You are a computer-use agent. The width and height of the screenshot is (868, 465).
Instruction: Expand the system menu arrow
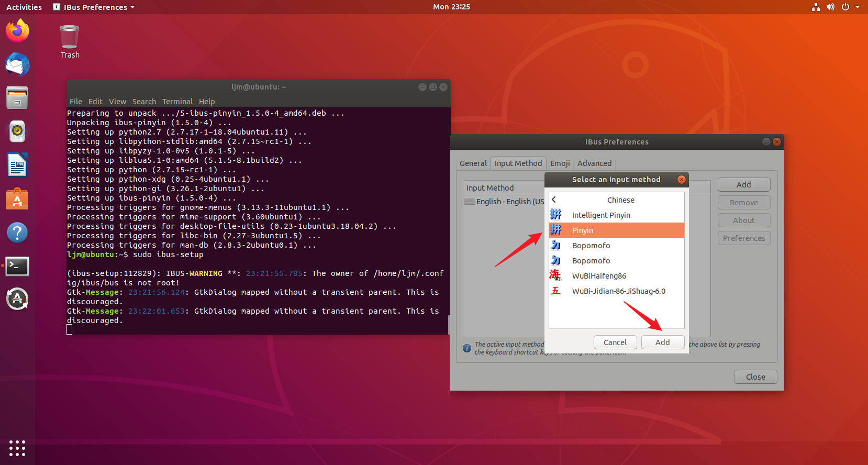point(858,7)
